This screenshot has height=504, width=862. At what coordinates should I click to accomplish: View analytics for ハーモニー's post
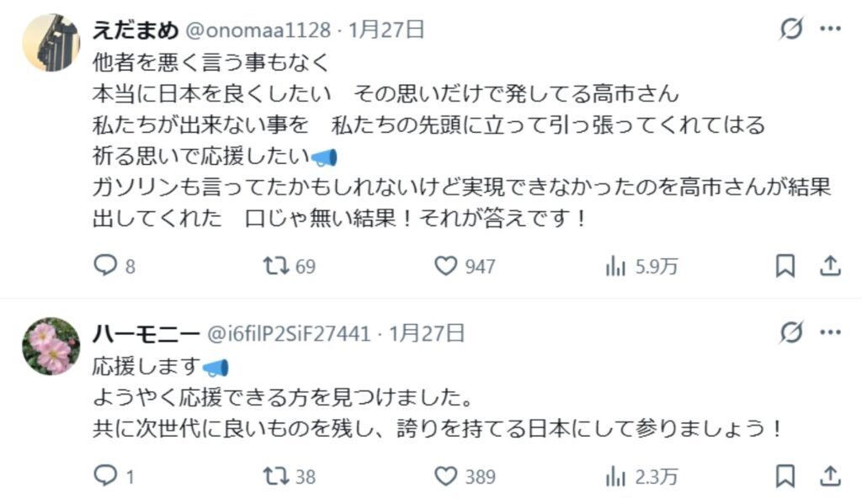(615, 476)
